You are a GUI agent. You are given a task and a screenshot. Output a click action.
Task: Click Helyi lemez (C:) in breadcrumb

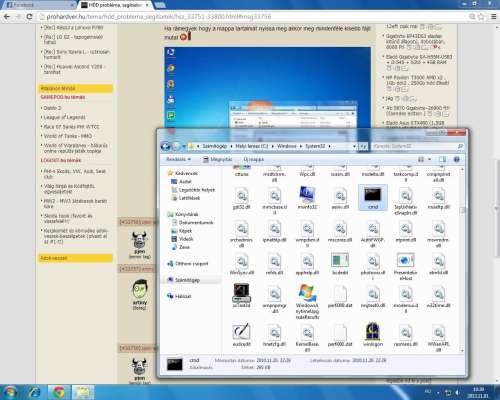(252, 146)
